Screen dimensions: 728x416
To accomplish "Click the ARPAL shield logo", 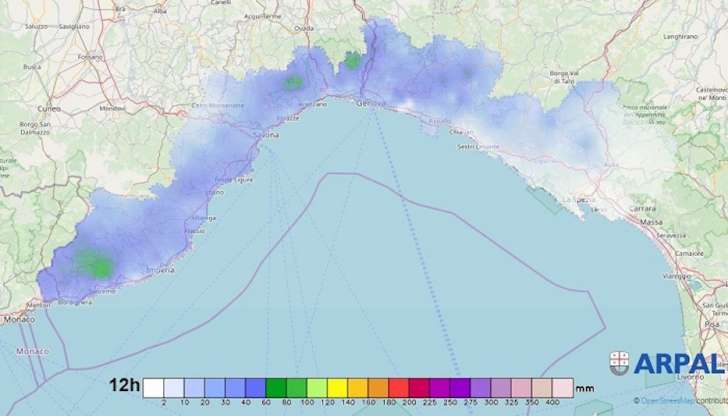I will [619, 363].
